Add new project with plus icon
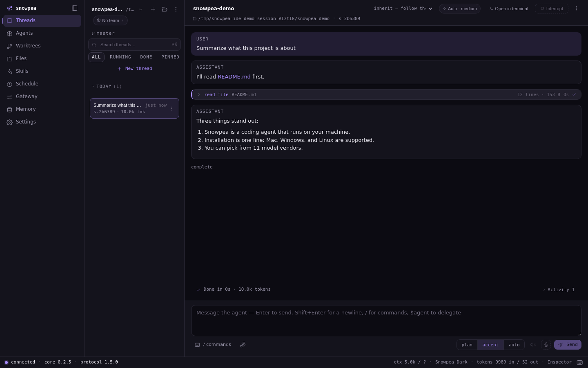588x368 pixels. tap(153, 9)
